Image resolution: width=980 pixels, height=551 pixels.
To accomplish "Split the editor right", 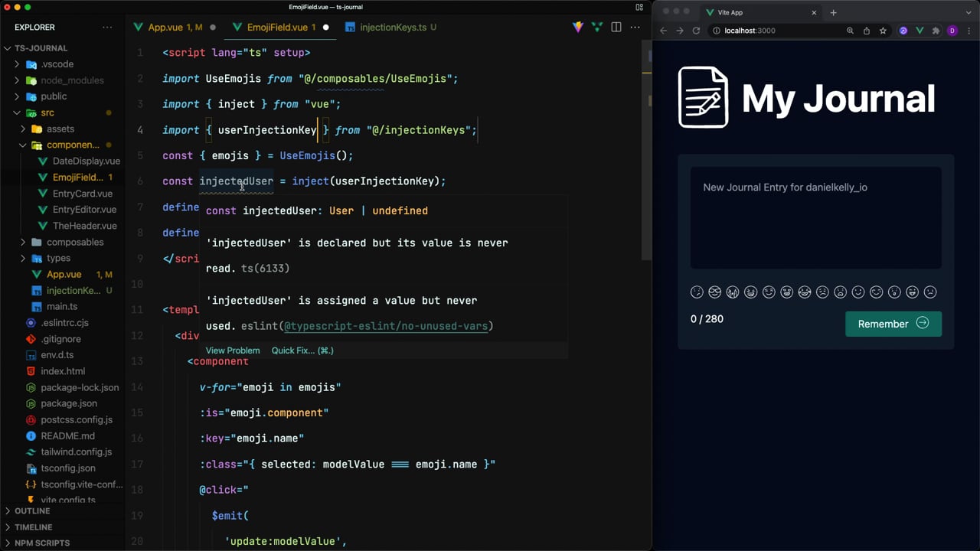I will [x=616, y=27].
